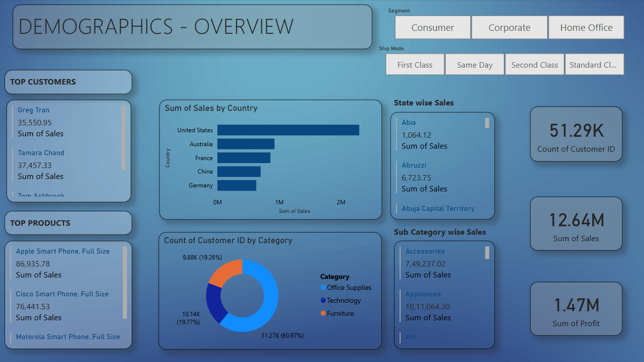Select the Consumer segment slicer button
Image resolution: width=644 pixels, height=362 pixels.
point(432,27)
